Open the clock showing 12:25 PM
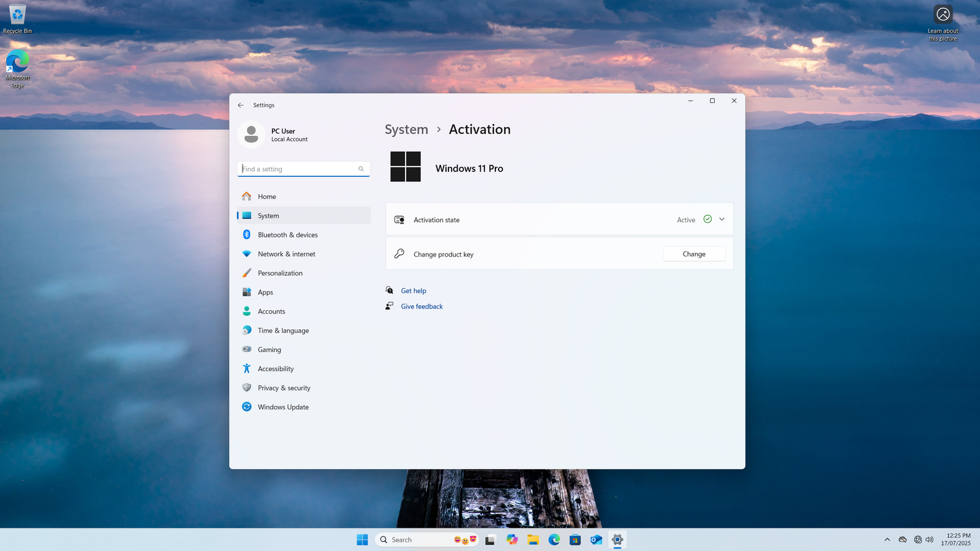The height and width of the screenshot is (551, 980). (956, 539)
